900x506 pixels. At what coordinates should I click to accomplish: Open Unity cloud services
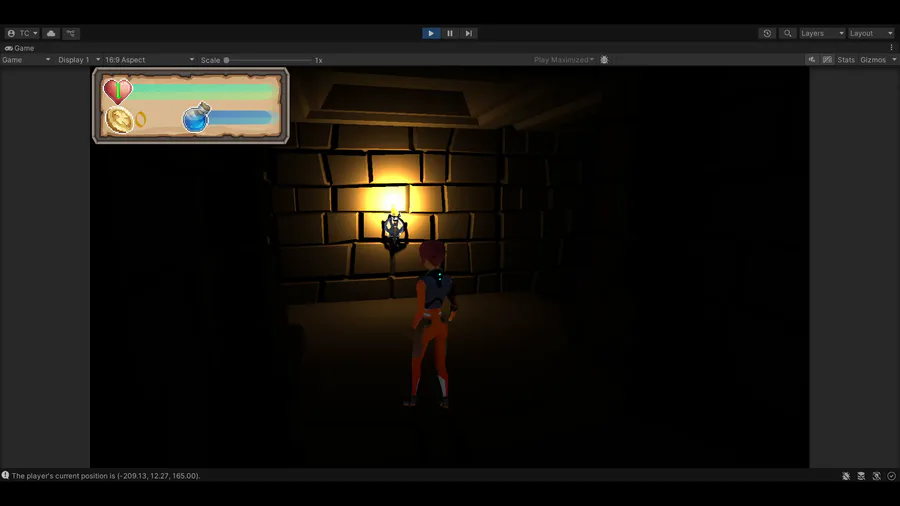pos(51,33)
